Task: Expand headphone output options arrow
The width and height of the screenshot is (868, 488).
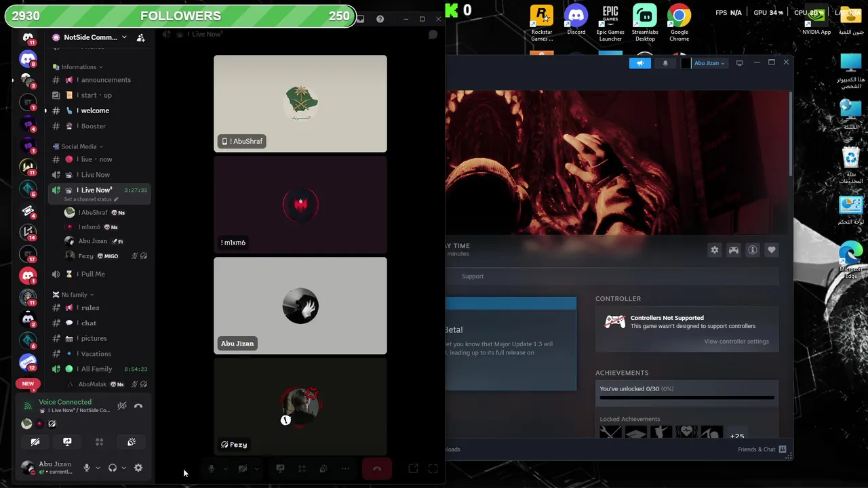Action: [123, 468]
